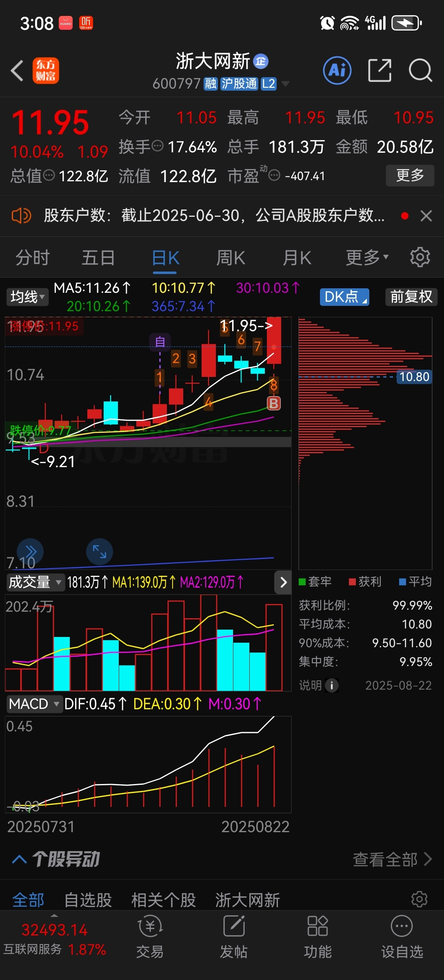Open 查看全部 link
Image resolution: width=444 pixels, height=980 pixels.
point(392,860)
